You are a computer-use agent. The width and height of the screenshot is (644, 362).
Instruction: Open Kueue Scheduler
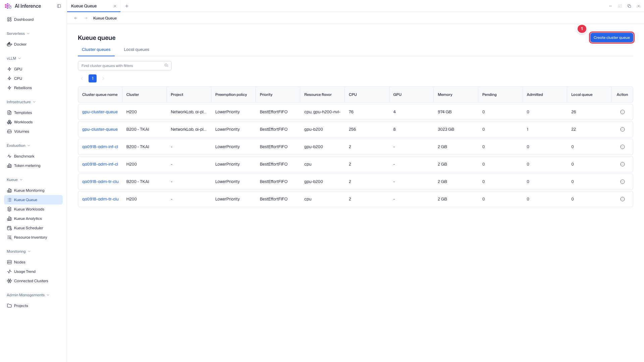[33, 228]
